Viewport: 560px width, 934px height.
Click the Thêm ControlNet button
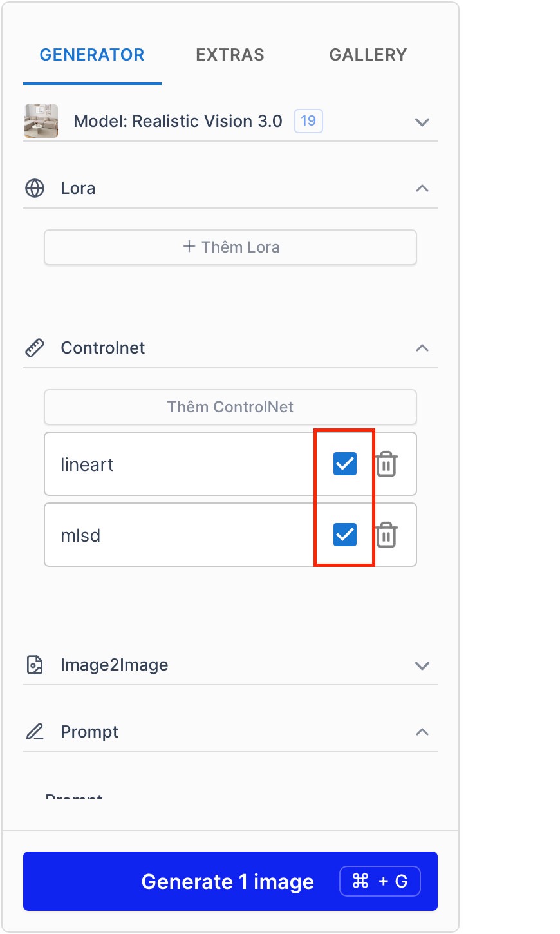click(x=230, y=406)
